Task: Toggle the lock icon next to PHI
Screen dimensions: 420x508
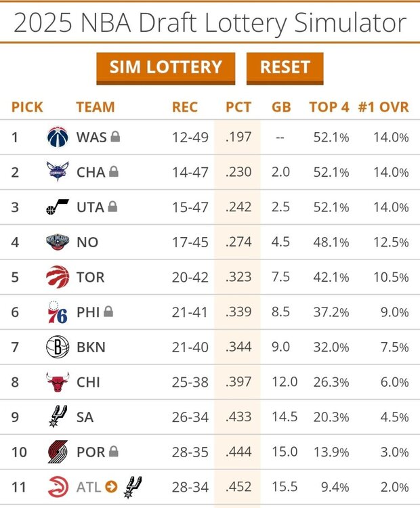Action: point(108,312)
